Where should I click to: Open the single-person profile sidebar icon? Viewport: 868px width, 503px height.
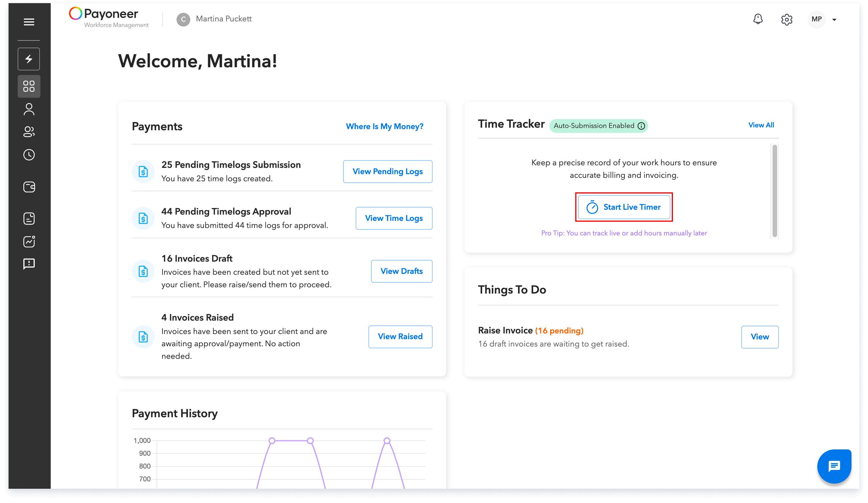[x=29, y=110]
